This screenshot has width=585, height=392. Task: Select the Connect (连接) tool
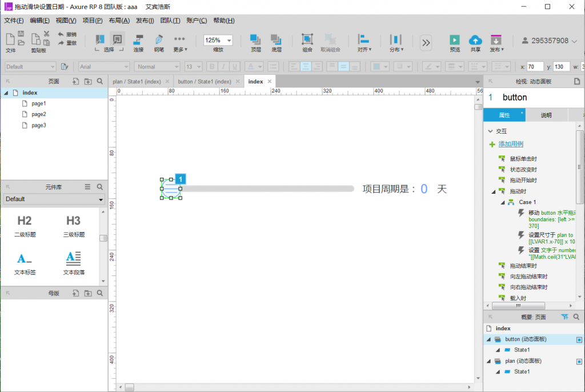[x=138, y=43]
